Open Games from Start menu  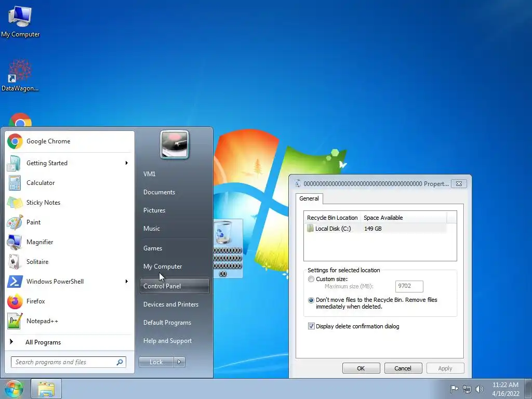click(x=153, y=248)
